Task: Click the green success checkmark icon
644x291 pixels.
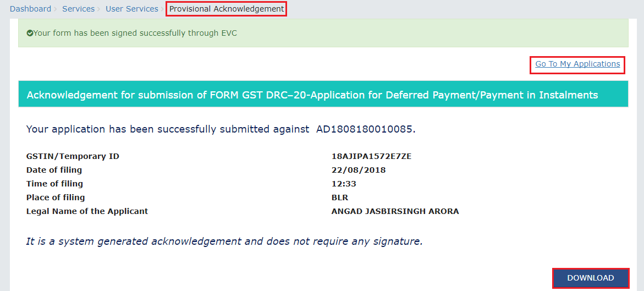Action: (x=30, y=34)
